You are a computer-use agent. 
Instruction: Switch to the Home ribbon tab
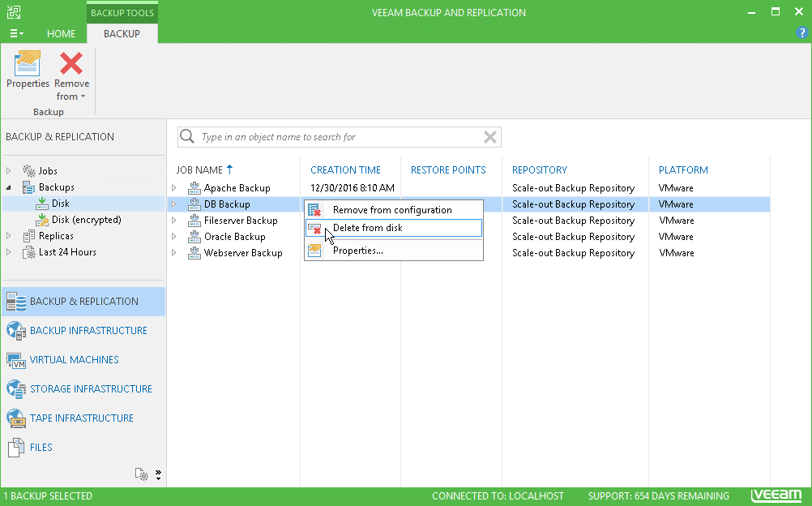click(61, 34)
